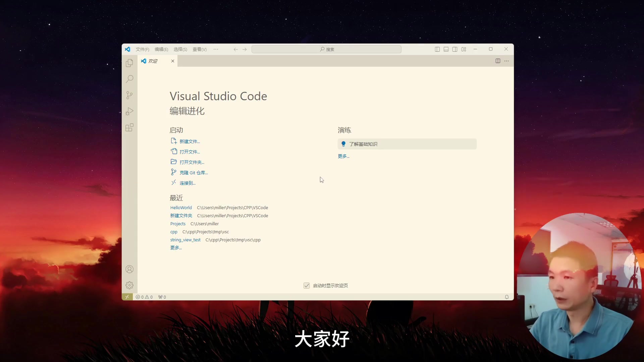This screenshot has width=644, height=362.
Task: Open the Run and Debug view
Action: tap(129, 111)
